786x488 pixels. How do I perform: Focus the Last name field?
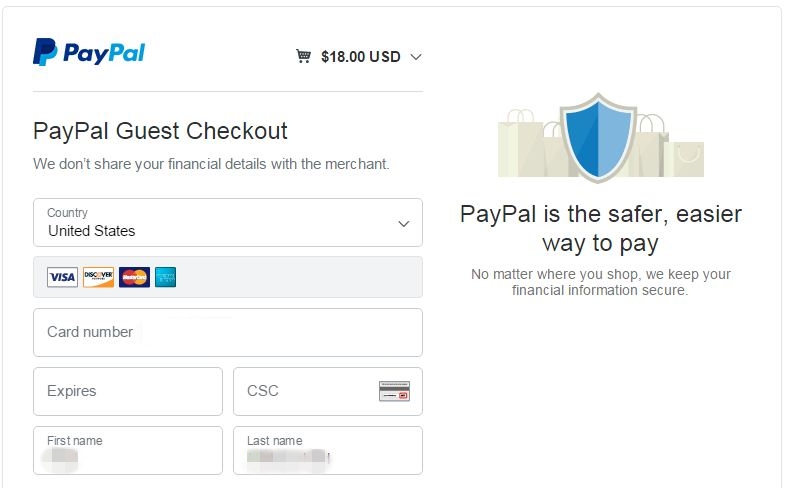(328, 450)
